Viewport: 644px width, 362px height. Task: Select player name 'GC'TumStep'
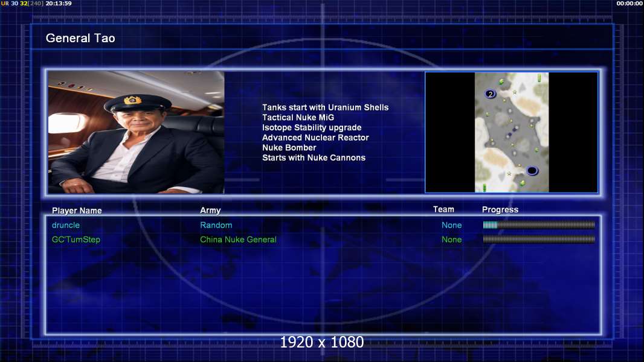76,240
